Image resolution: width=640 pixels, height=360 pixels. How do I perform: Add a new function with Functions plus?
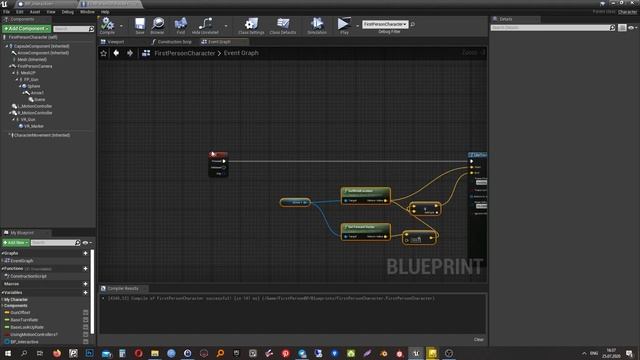[x=85, y=269]
